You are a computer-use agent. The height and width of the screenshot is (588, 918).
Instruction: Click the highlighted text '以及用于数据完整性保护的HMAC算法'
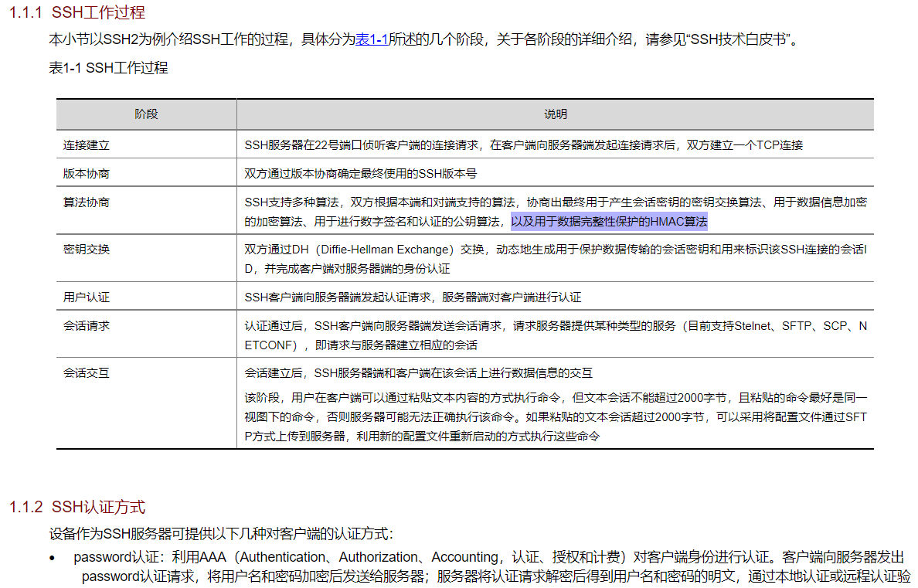609,222
